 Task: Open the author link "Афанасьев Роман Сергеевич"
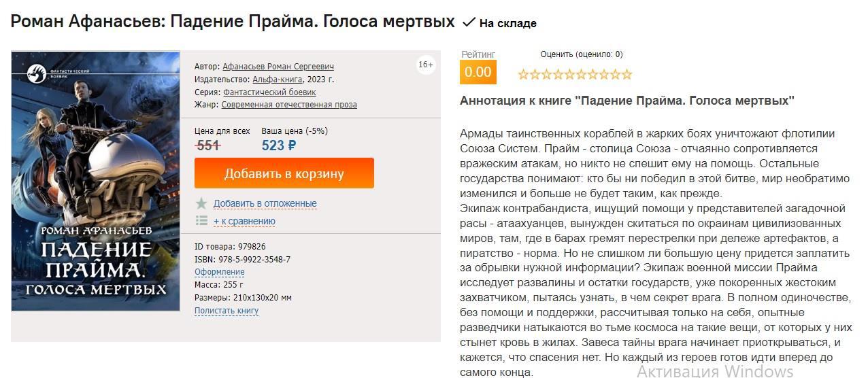click(x=278, y=67)
